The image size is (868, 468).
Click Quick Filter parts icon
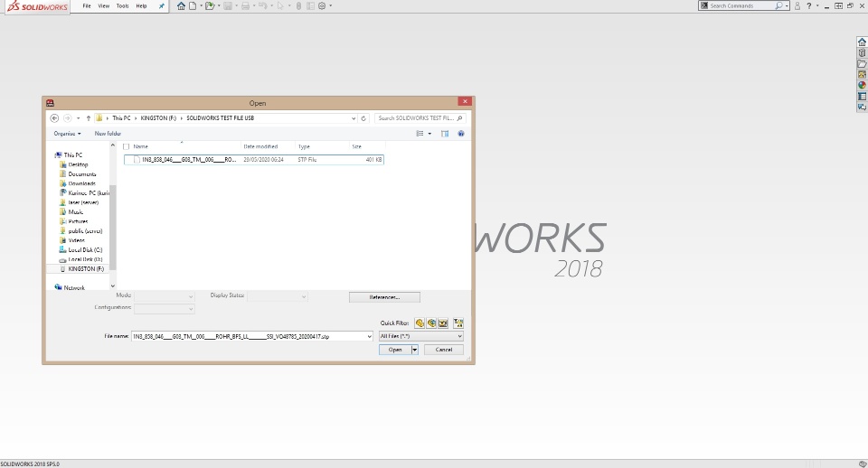420,323
